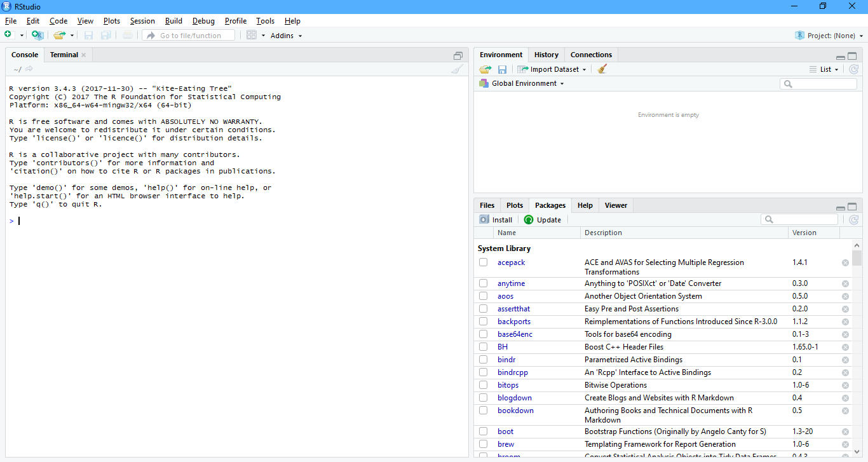Click the workspace panes layout grid icon
Image resolution: width=868 pixels, height=462 pixels.
click(x=252, y=35)
